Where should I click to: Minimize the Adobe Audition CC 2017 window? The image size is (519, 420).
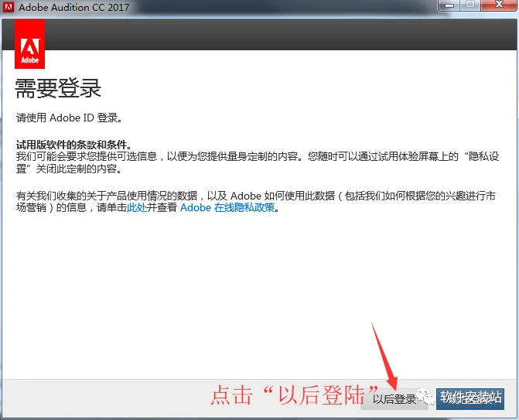449,5
